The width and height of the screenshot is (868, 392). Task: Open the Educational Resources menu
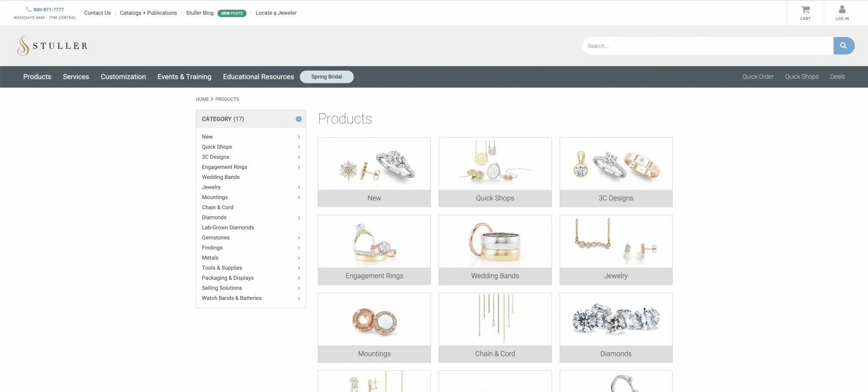[258, 76]
